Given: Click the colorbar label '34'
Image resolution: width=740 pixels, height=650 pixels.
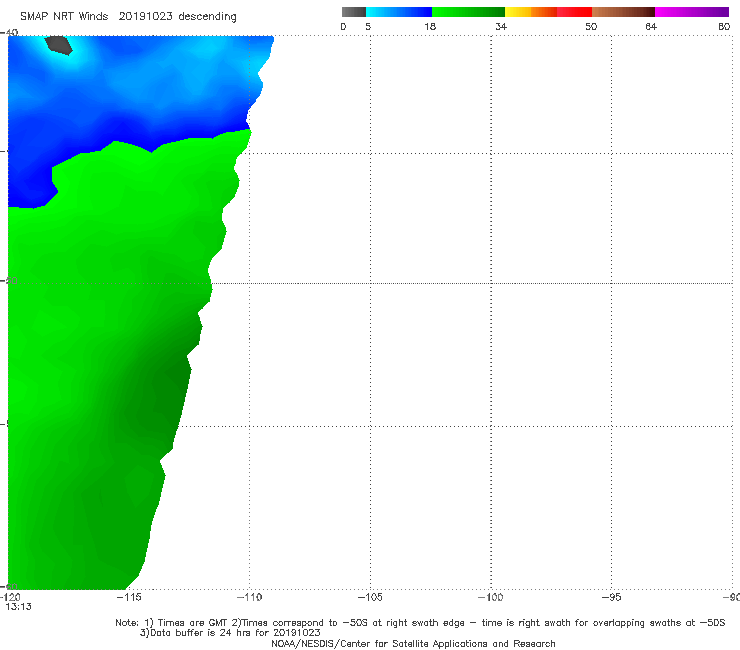Looking at the screenshot, I should pos(501,26).
